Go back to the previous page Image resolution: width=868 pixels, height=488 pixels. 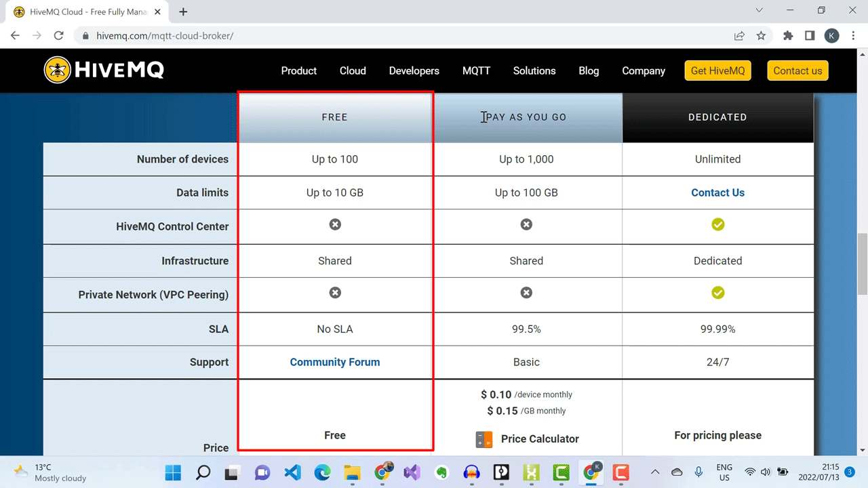[15, 35]
